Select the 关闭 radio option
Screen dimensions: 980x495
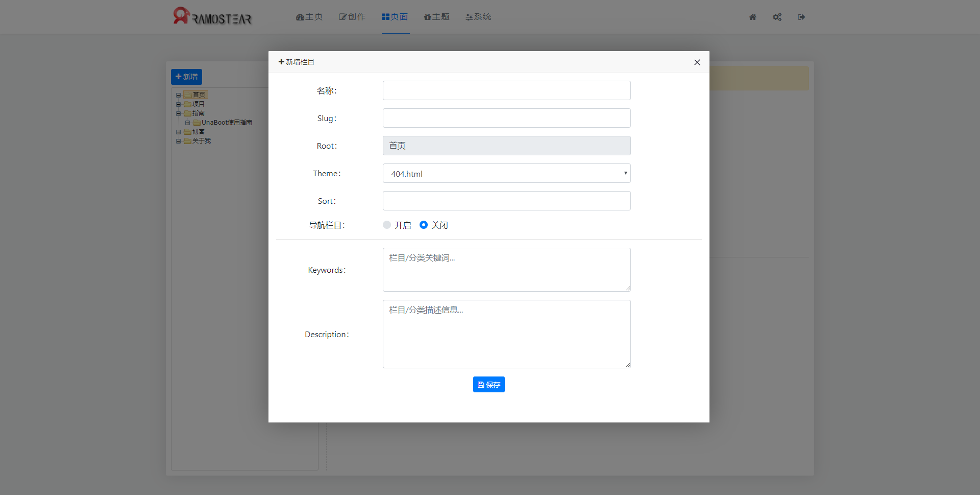point(424,225)
